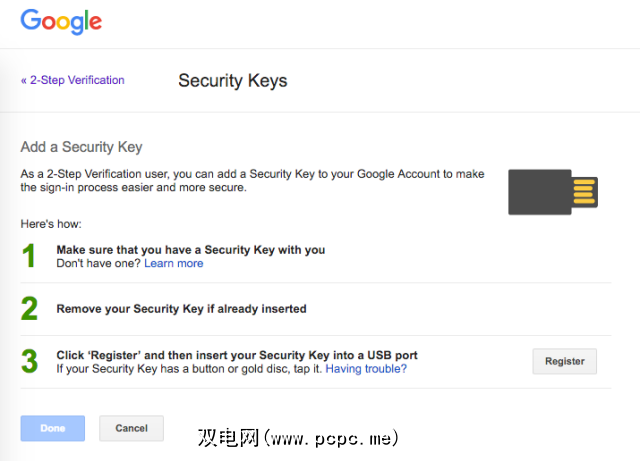The width and height of the screenshot is (640, 461).
Task: Click the "Here's how:" text
Action: coord(51,224)
